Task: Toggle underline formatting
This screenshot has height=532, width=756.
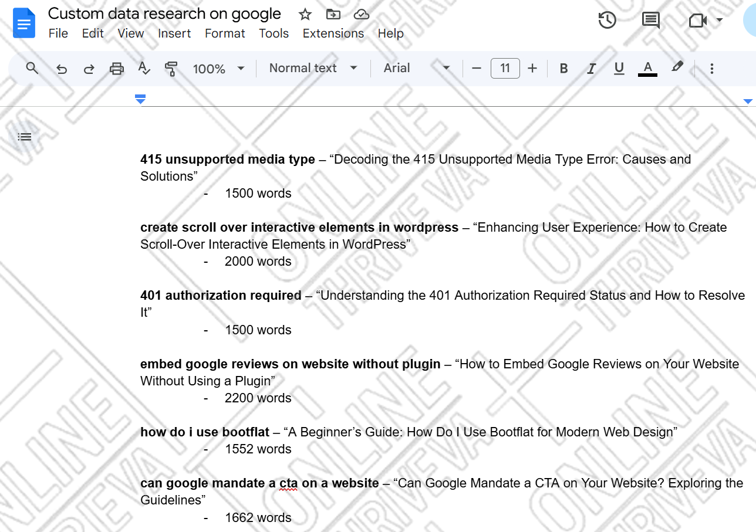Action: pyautogui.click(x=619, y=68)
